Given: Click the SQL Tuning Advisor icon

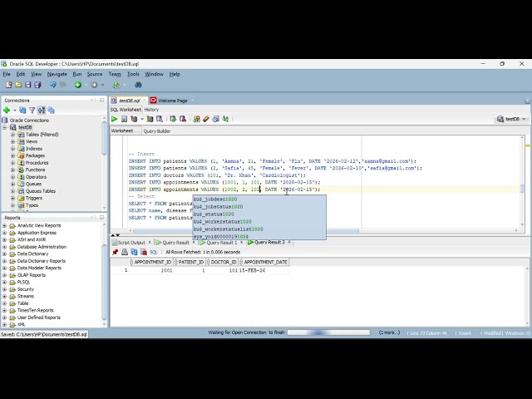Looking at the screenshot, I should 159,119.
